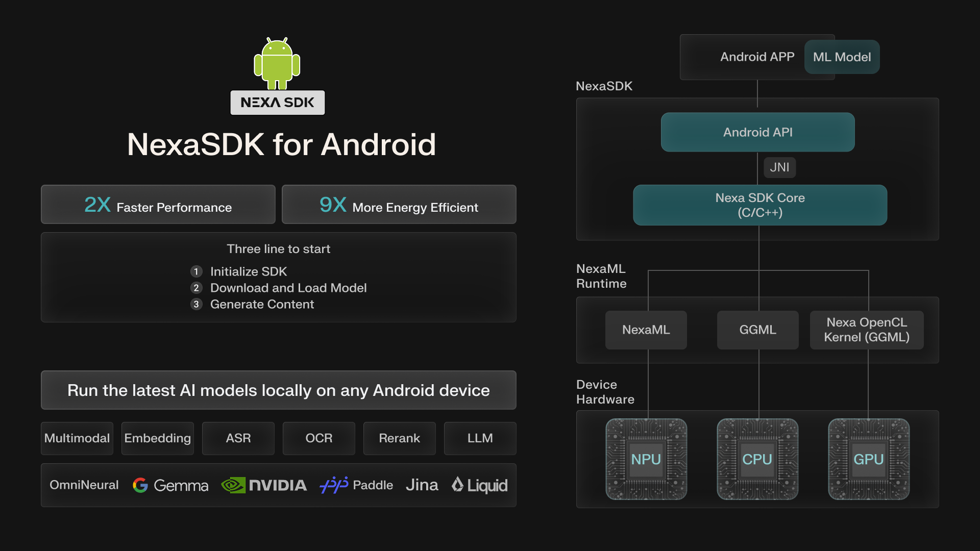Select the GPU hardware chip icon
The width and height of the screenshot is (980, 551).
click(x=869, y=459)
